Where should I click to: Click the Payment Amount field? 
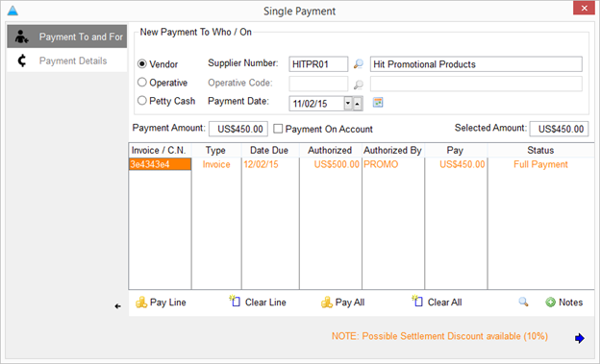(238, 129)
